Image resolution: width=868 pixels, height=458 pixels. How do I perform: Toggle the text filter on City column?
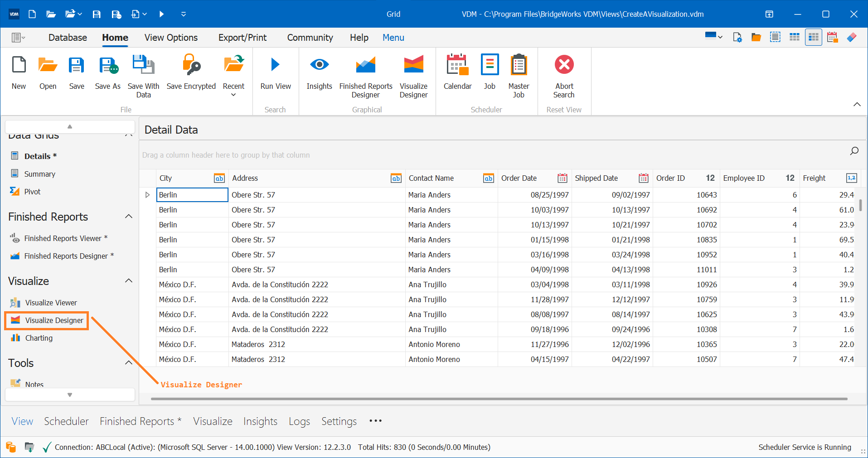pos(219,178)
